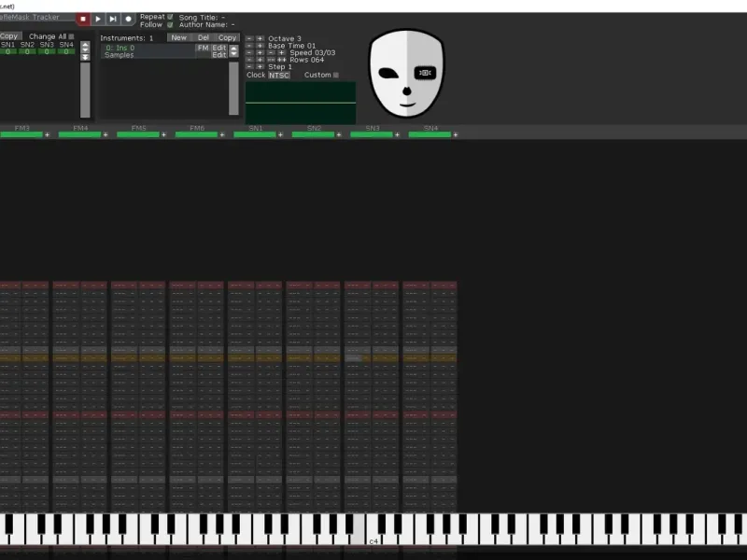747x560 pixels.
Task: Start song playback with the play button
Action: pyautogui.click(x=98, y=19)
